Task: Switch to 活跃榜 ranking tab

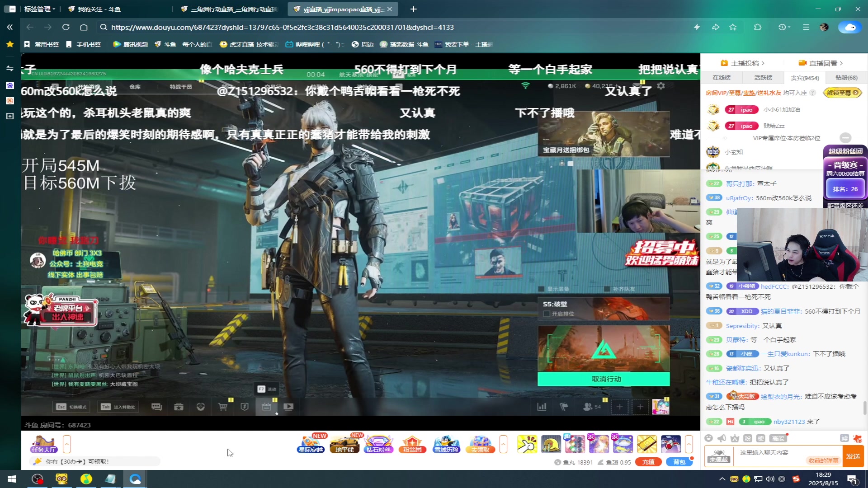Action: [x=763, y=78]
